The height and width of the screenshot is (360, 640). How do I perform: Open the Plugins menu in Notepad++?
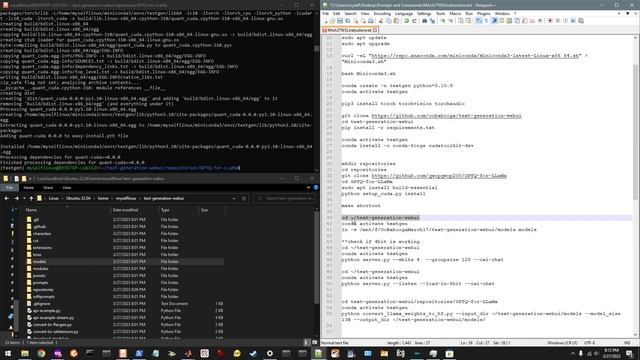[x=483, y=13]
